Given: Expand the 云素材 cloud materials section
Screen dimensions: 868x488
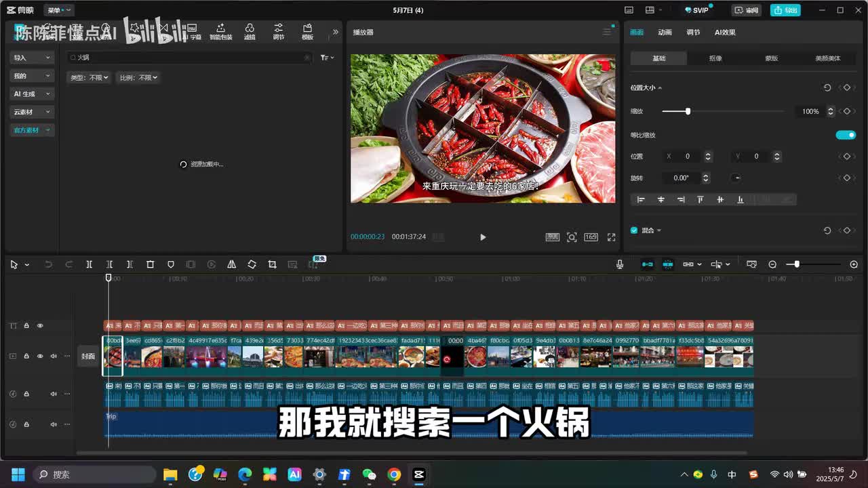Looking at the screenshot, I should 31,112.
